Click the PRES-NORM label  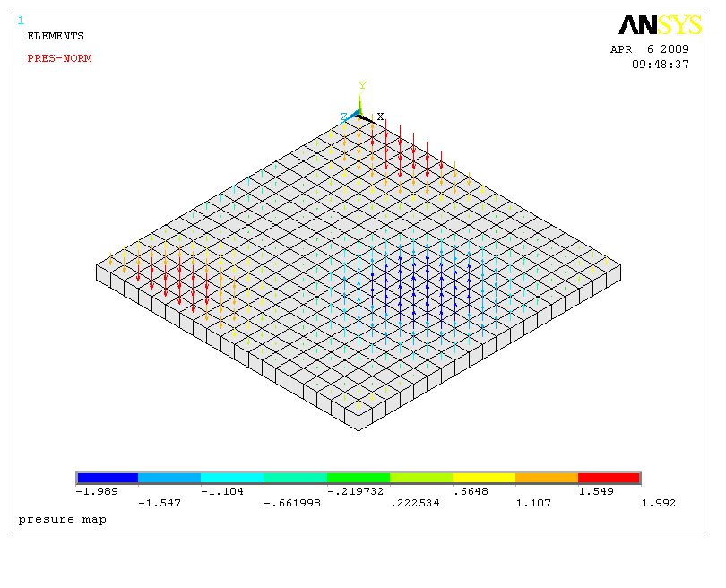click(60, 58)
